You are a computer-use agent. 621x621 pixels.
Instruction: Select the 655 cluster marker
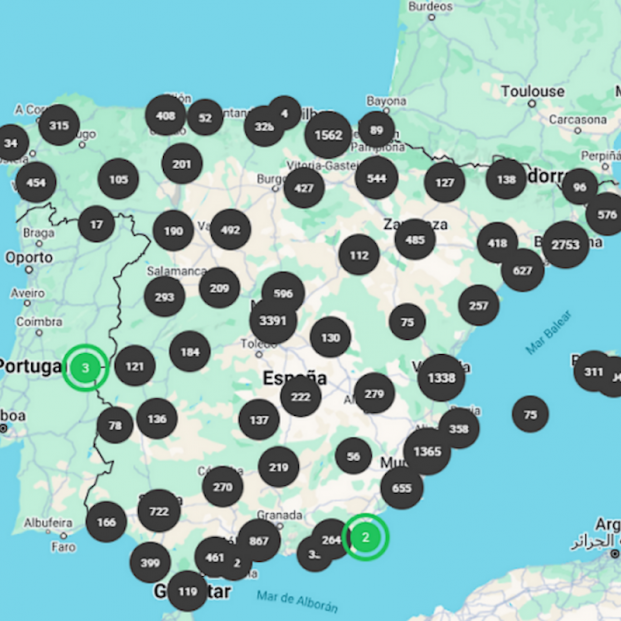click(402, 488)
